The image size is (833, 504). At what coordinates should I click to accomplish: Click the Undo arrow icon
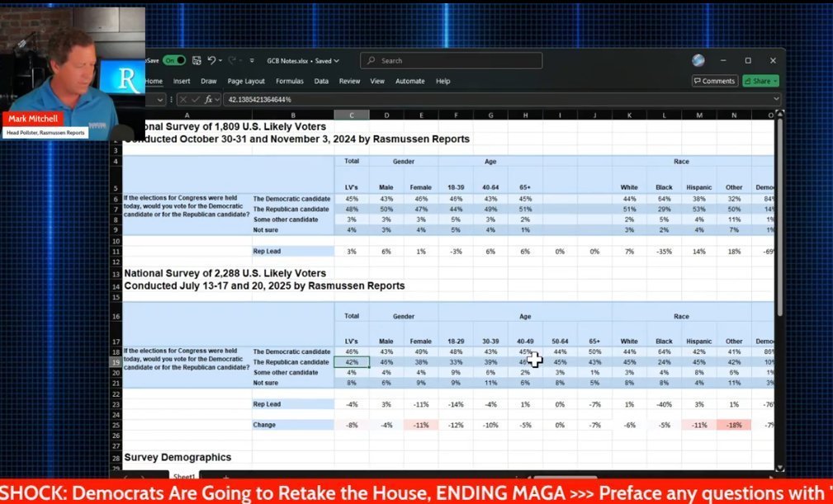click(x=211, y=60)
